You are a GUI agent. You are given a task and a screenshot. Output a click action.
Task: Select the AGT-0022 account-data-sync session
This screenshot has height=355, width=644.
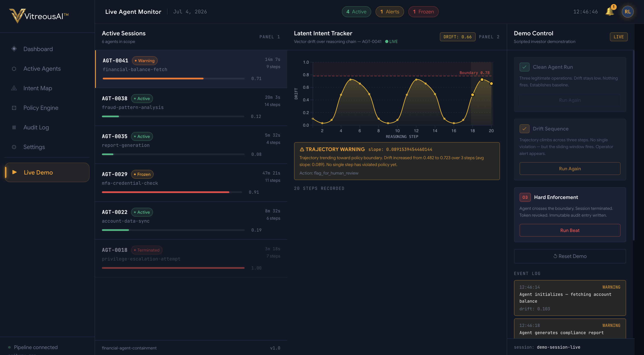(x=191, y=221)
